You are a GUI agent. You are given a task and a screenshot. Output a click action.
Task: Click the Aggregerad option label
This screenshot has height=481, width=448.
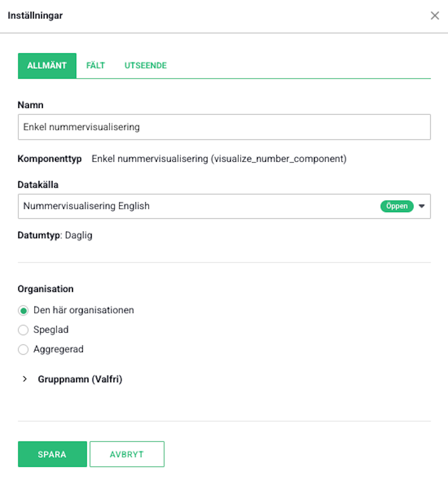coord(58,349)
